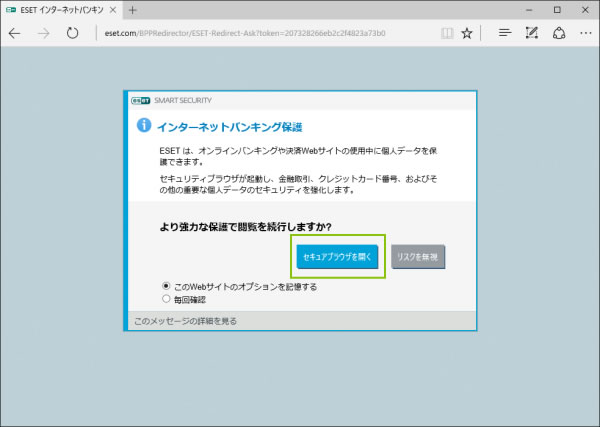Select このWebサイトのオプションを記憶する radio option
600x427 pixels.
click(166, 286)
